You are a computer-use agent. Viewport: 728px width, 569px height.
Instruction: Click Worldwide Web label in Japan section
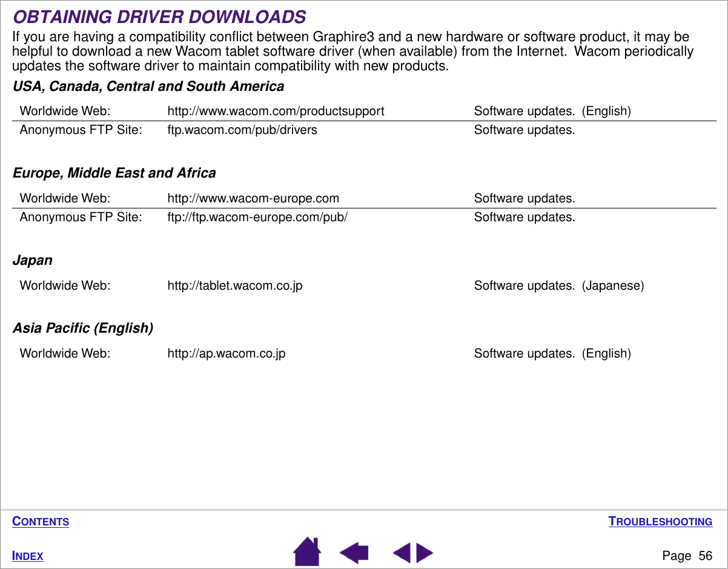[x=65, y=285]
